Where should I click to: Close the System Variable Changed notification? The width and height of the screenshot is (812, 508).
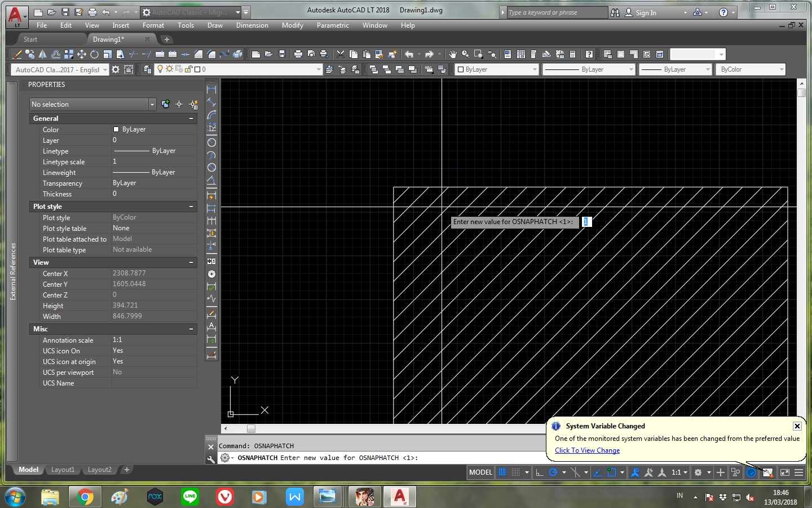(797, 426)
